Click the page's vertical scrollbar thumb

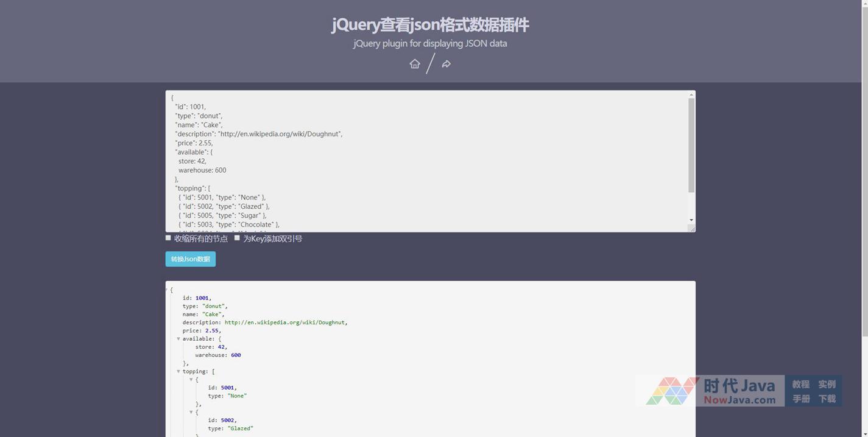[864, 170]
